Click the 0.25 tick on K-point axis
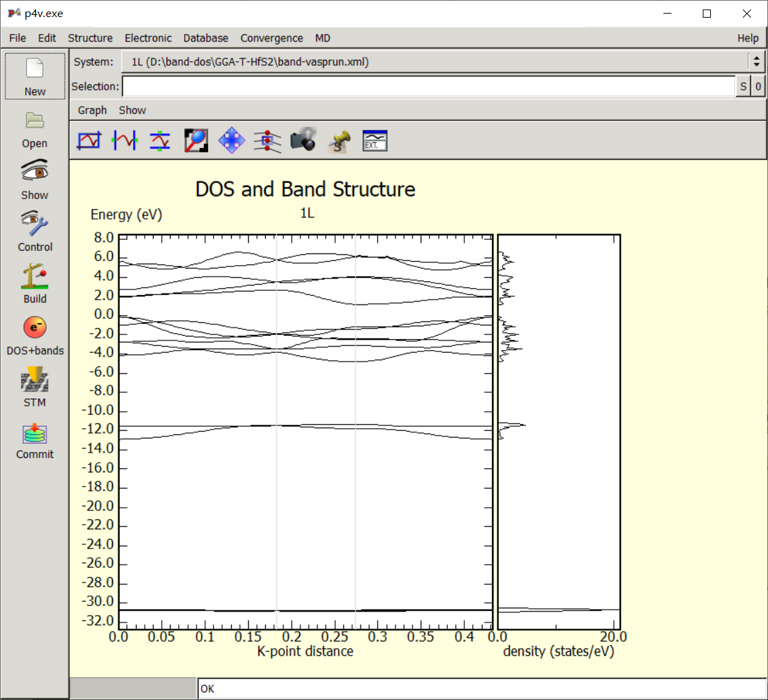This screenshot has height=700, width=768. (334, 636)
